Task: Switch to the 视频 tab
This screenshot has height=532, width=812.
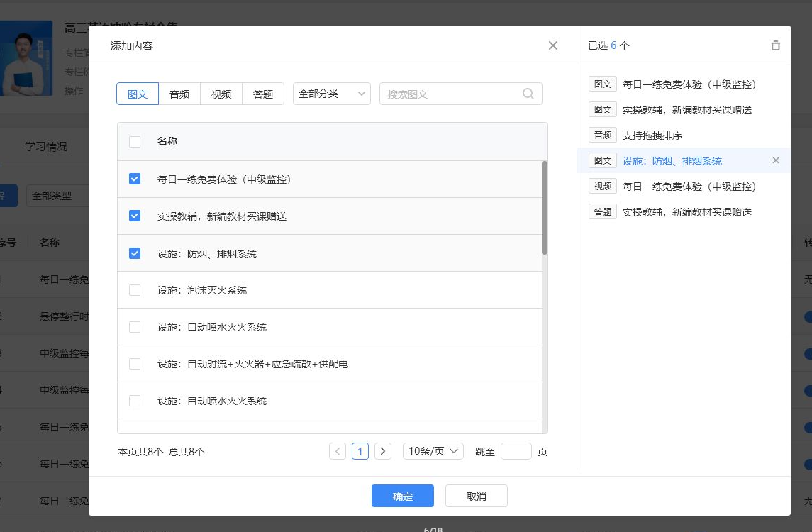Action: (x=221, y=94)
